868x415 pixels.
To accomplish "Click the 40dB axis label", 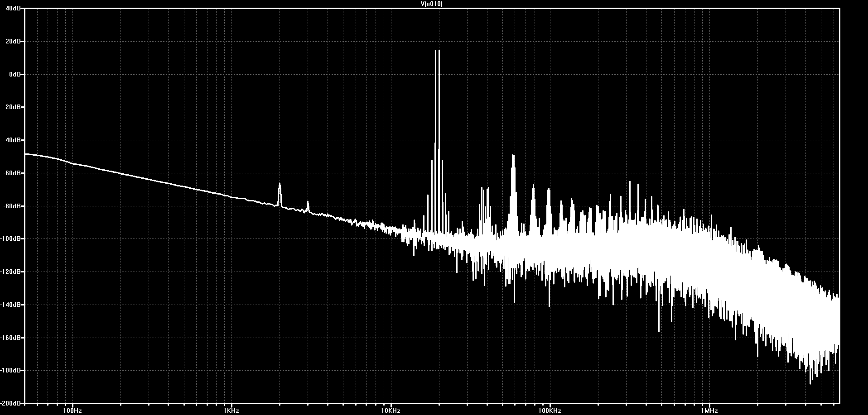I will click(x=14, y=9).
